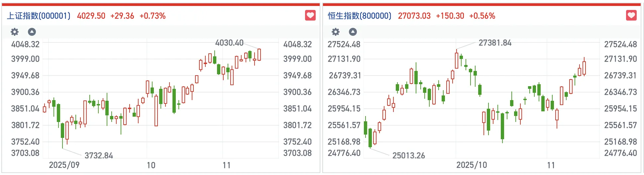Open settings gear for 上证指数 chart
This screenshot has height=175, width=644.
(x=15, y=32)
